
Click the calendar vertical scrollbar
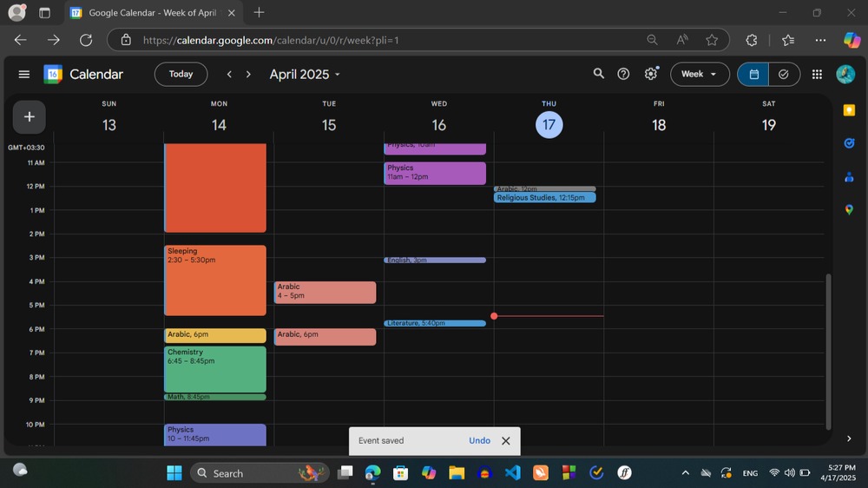click(x=828, y=351)
